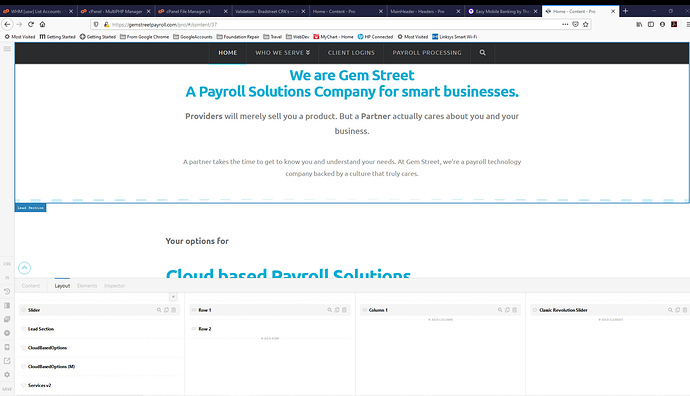Select Row 2 in the rows list
This screenshot has width=690, height=396.
[x=270, y=329]
